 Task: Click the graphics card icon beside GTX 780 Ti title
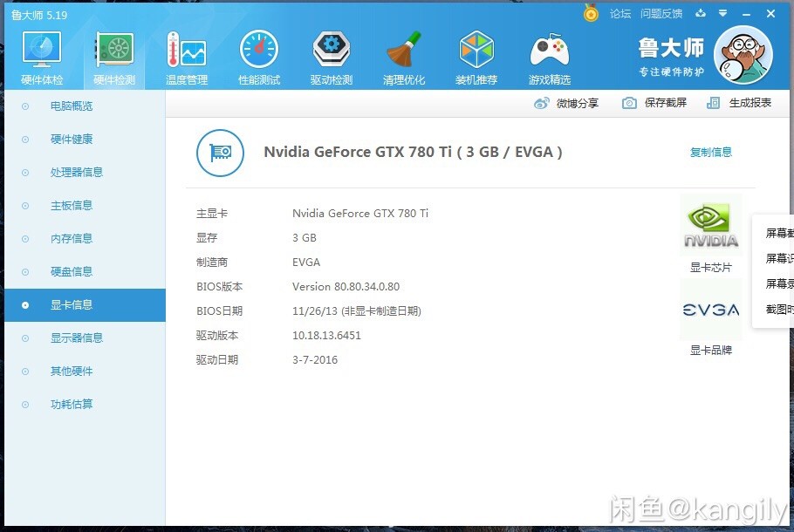(x=220, y=153)
